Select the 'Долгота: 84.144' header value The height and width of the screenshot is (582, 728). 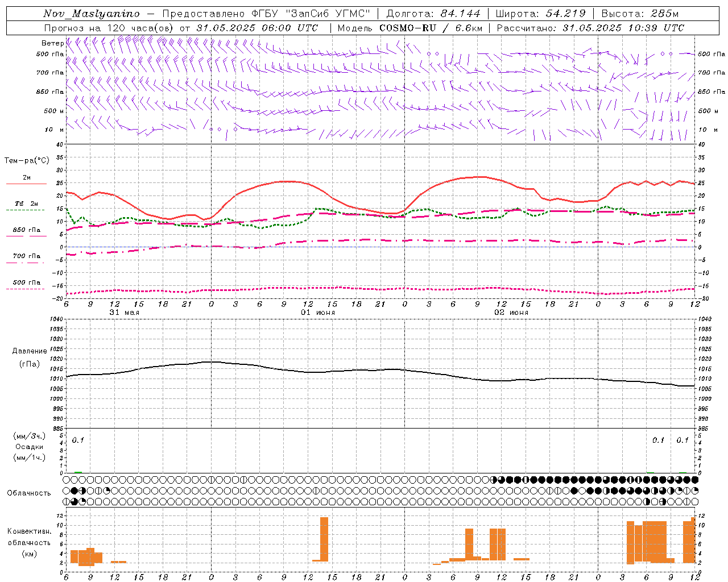[x=433, y=14]
